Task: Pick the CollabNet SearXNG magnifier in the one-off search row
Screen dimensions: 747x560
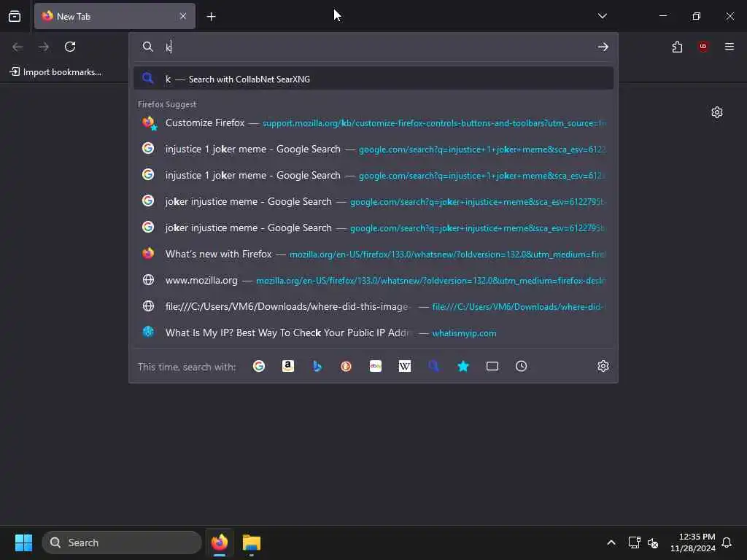Action: point(433,366)
